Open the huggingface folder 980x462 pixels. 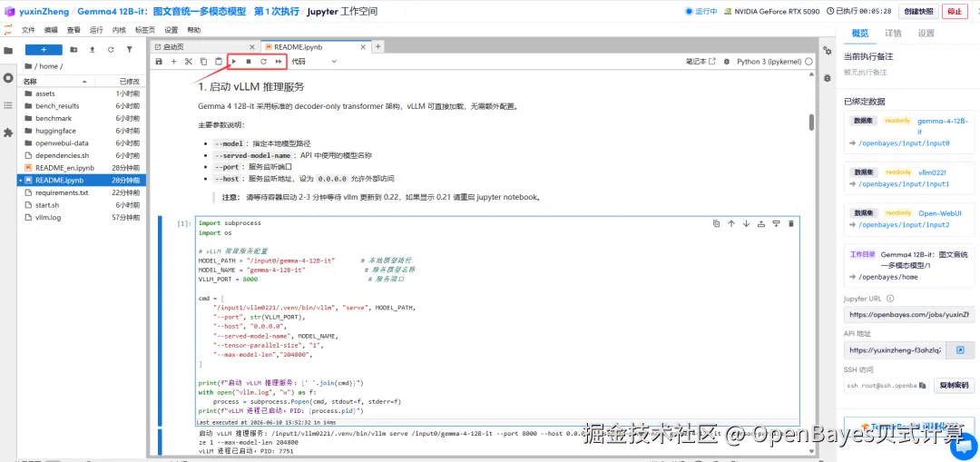(x=82, y=131)
